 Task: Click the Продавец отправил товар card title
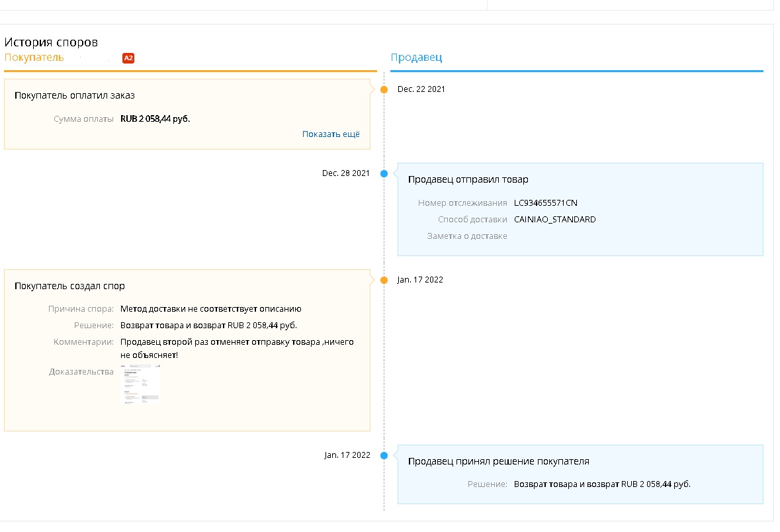coord(468,179)
